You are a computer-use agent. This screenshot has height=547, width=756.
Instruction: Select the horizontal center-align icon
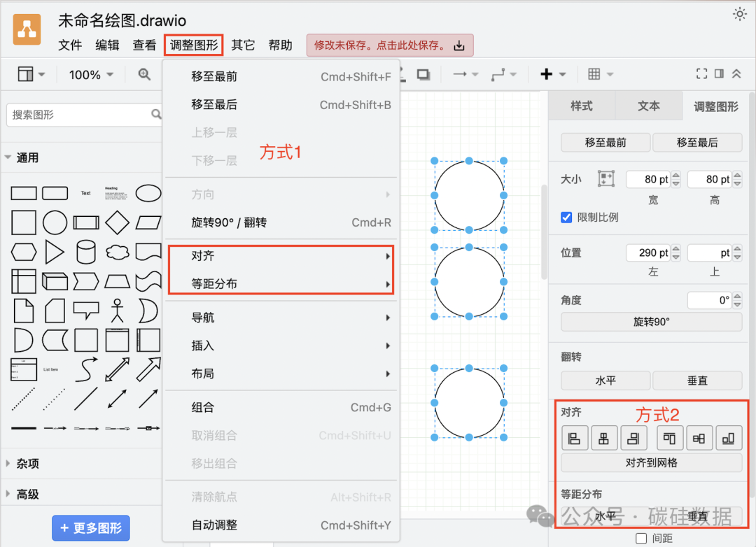point(603,437)
